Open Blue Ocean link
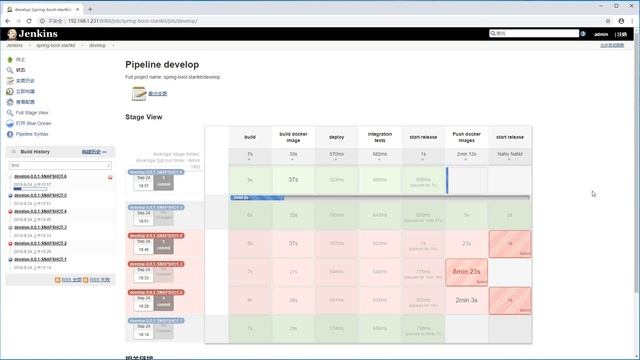Image resolution: width=640 pixels, height=360 pixels. pos(33,123)
